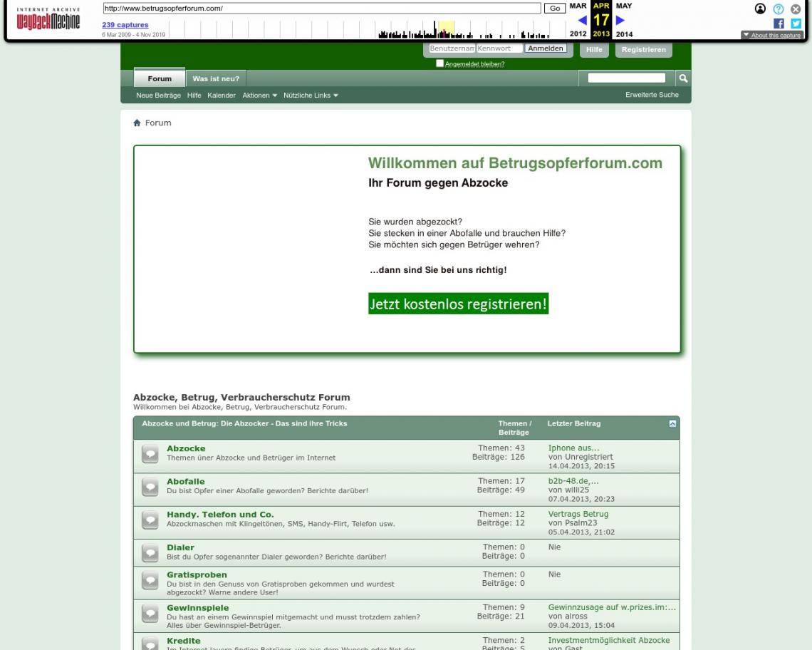
Task: Open the Abofalle forum
Action: [185, 482]
